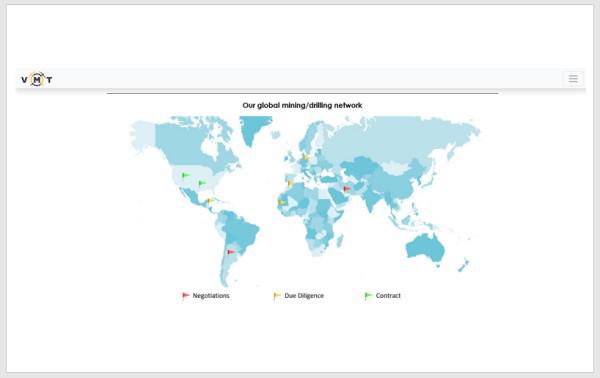The width and height of the screenshot is (600, 378).
Task: Click the red Negotiations legend flag
Action: click(x=186, y=296)
